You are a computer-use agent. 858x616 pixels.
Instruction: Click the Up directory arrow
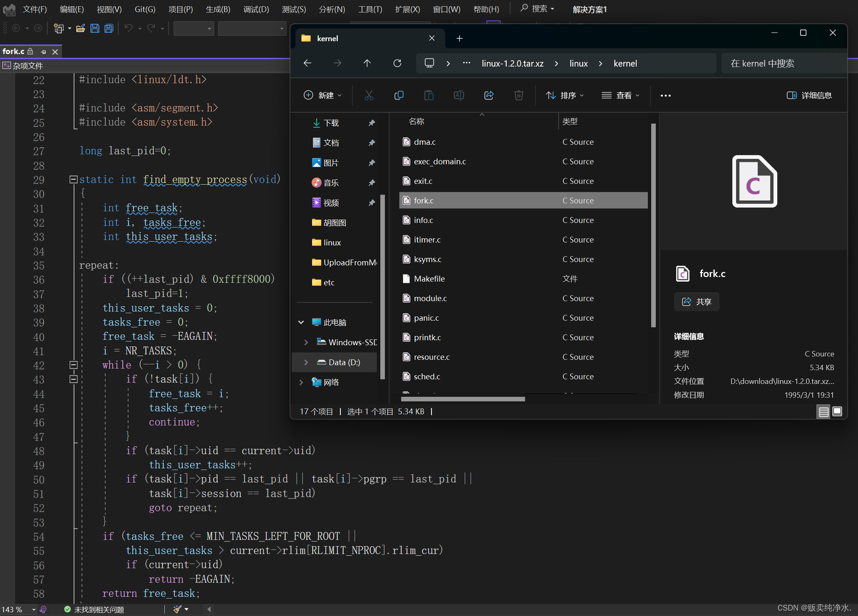point(367,63)
